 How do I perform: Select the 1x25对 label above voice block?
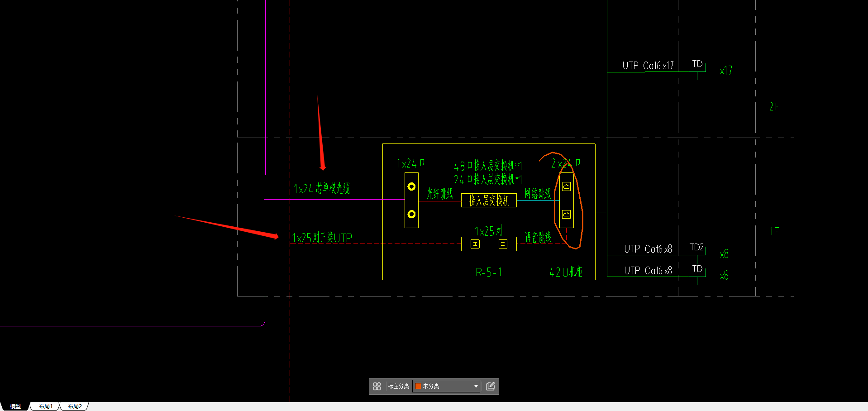488,231
